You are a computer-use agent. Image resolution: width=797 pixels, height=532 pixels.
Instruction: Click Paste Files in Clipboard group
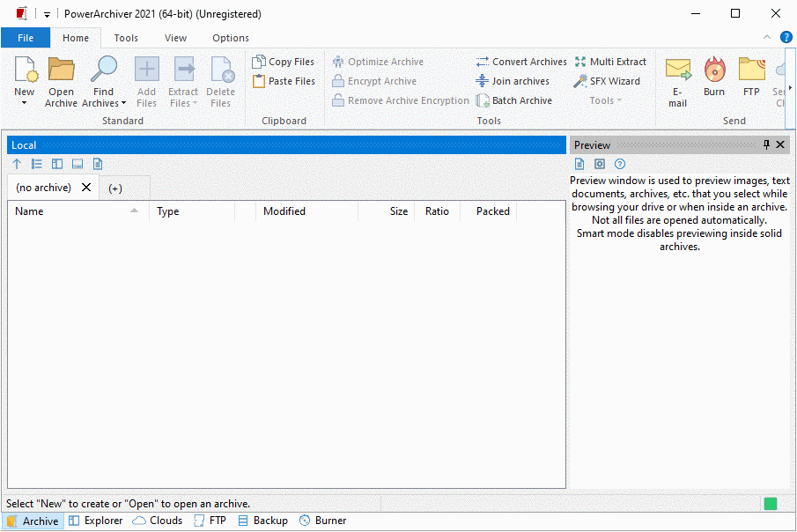[284, 81]
